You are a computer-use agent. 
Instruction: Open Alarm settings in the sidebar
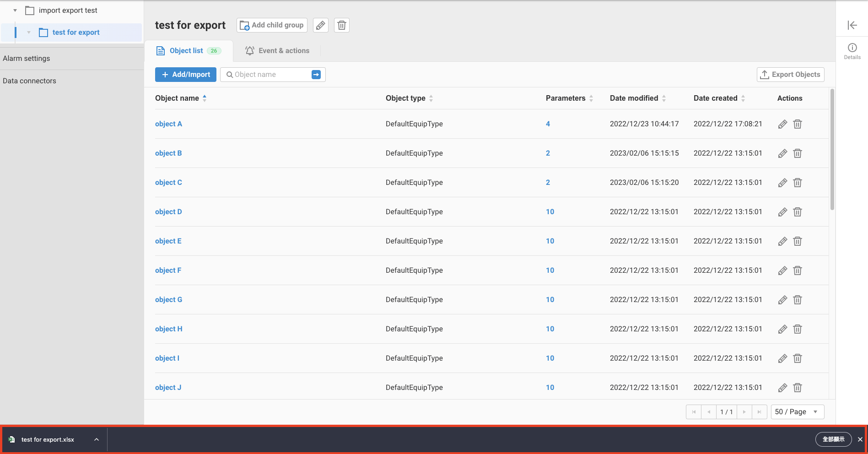tap(27, 59)
